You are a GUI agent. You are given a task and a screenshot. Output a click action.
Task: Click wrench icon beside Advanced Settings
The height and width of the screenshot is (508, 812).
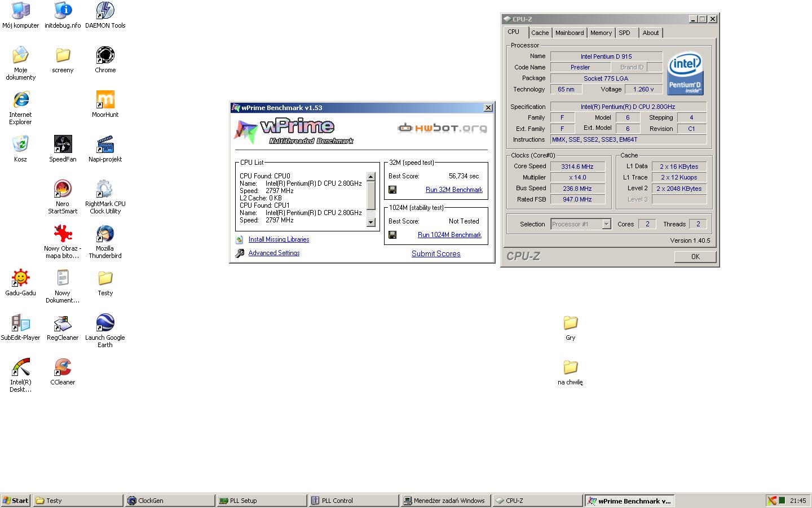point(240,253)
